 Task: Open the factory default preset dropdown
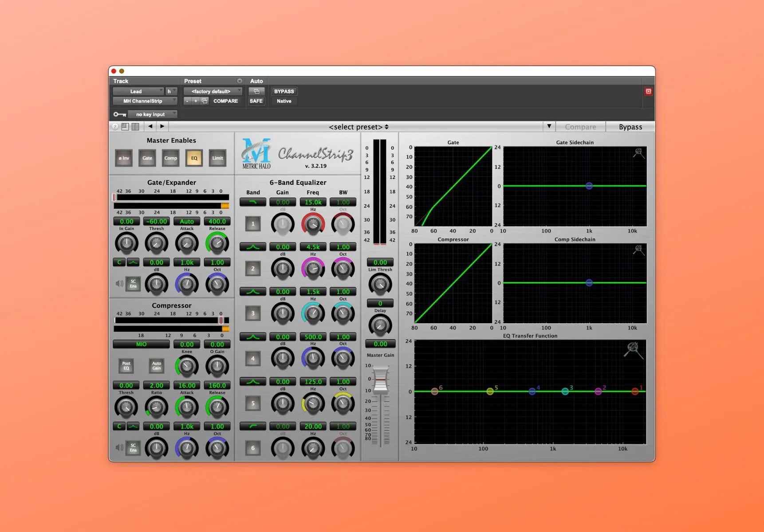[213, 91]
